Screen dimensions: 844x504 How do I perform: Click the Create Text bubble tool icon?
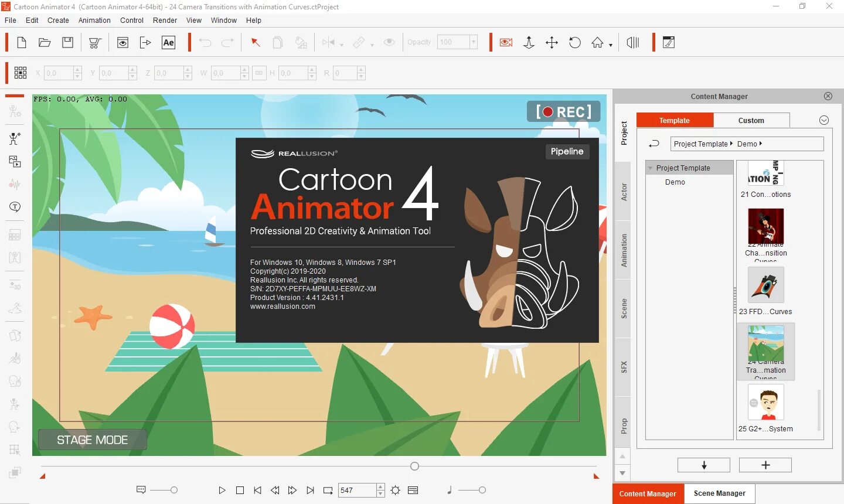coord(15,207)
